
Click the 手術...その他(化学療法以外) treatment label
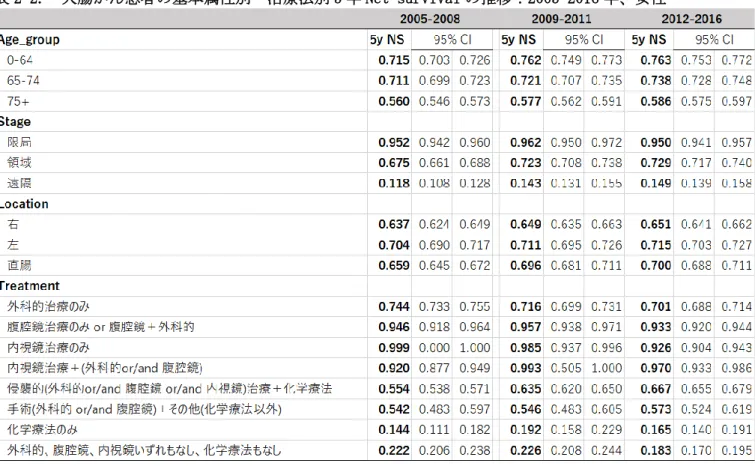[x=144, y=409]
